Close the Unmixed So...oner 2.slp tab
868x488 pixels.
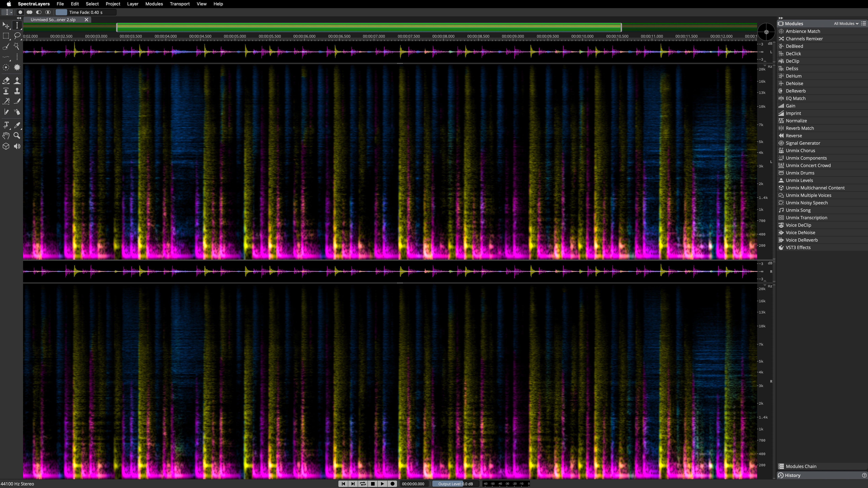pyautogui.click(x=86, y=19)
